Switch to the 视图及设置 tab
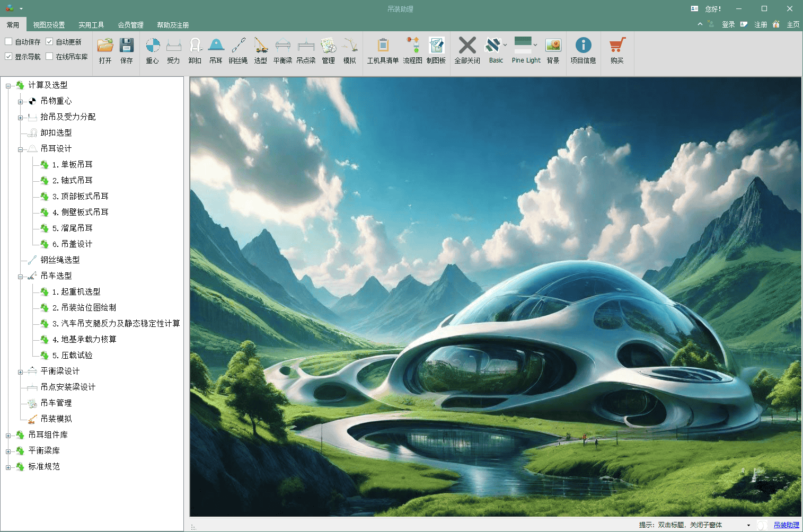Viewport: 803px width, 532px height. (49, 25)
